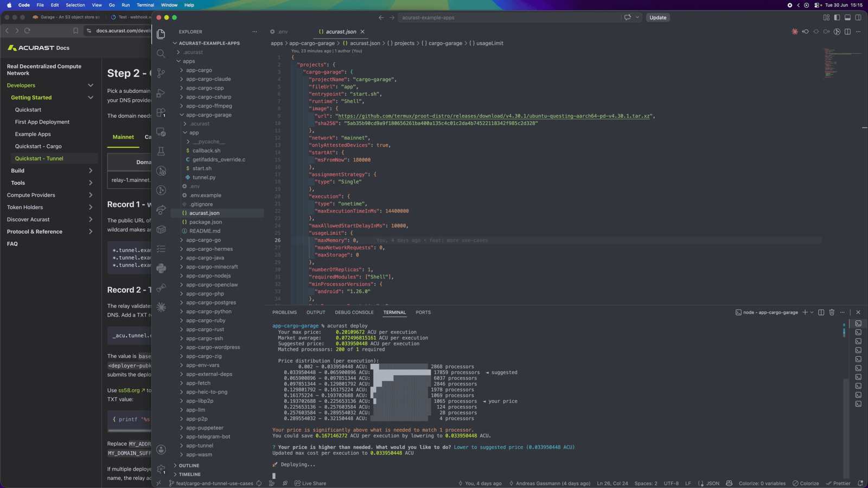Image resolution: width=868 pixels, height=488 pixels.
Task: Open the Python icon in activity bar
Action: coord(161,268)
